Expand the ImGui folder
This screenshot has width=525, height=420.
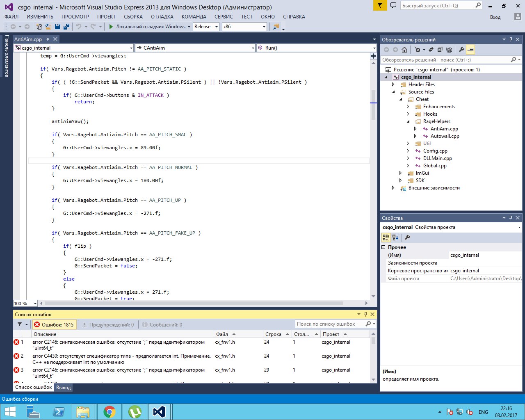click(401, 173)
